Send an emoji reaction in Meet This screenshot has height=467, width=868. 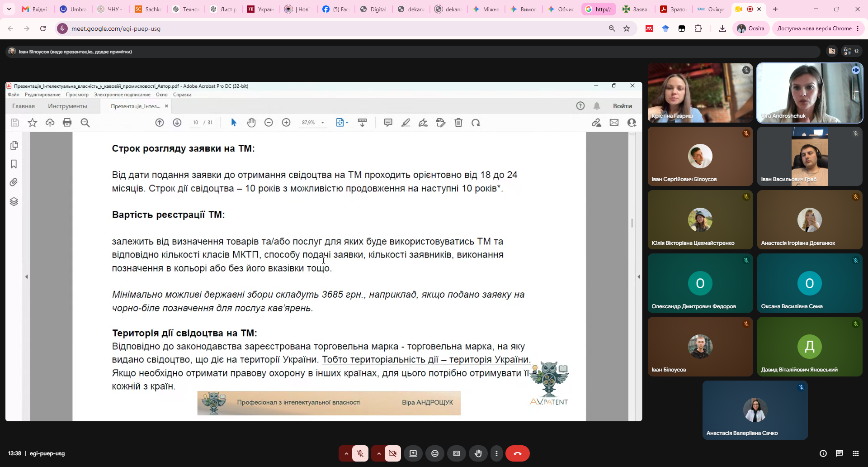pos(435,453)
